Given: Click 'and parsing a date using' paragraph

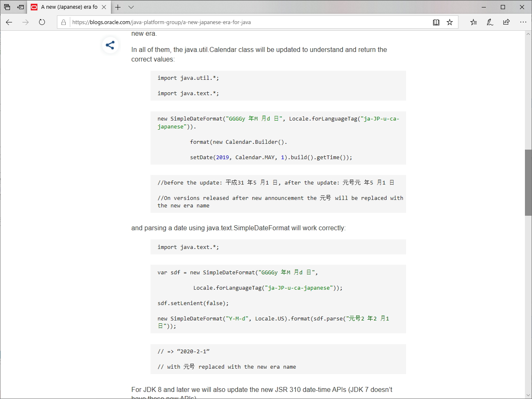Looking at the screenshot, I should coord(239,228).
